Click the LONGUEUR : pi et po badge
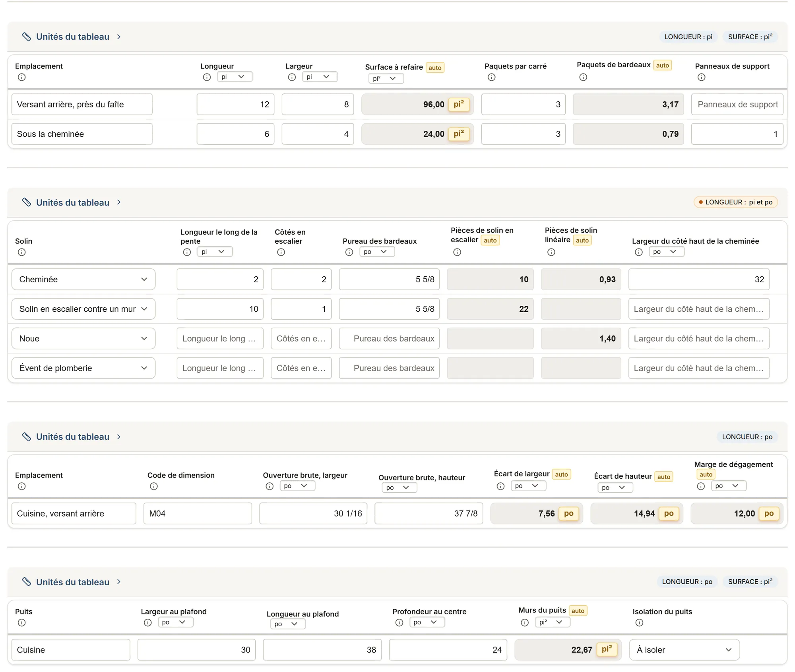The height and width of the screenshot is (672, 795). (735, 202)
